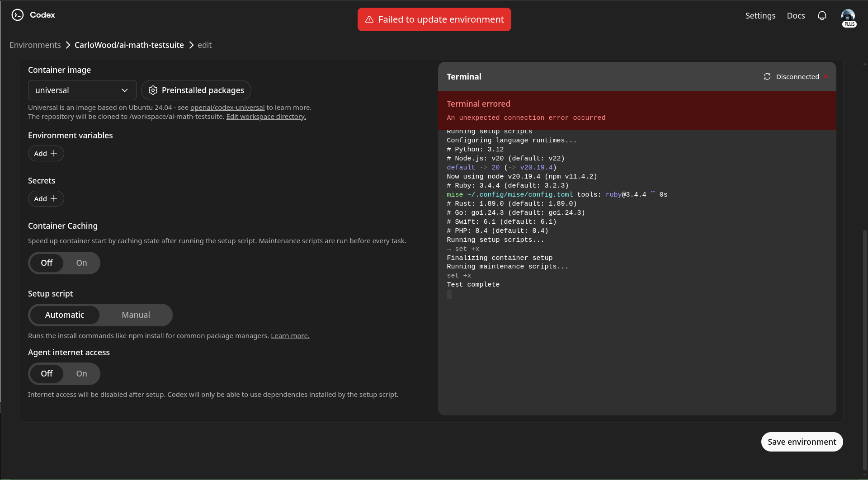The image size is (868, 480).
Task: Click the red disconnected status dot
Action: tap(826, 77)
